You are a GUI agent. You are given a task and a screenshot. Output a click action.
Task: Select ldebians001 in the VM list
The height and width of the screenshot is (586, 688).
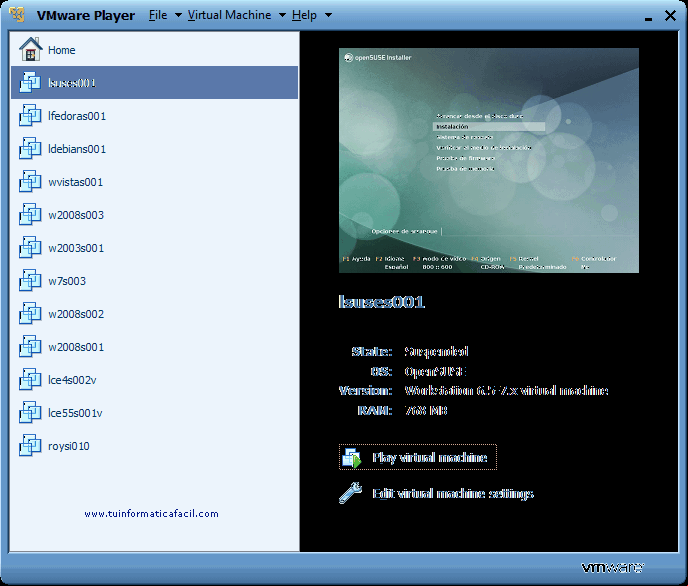[154, 149]
